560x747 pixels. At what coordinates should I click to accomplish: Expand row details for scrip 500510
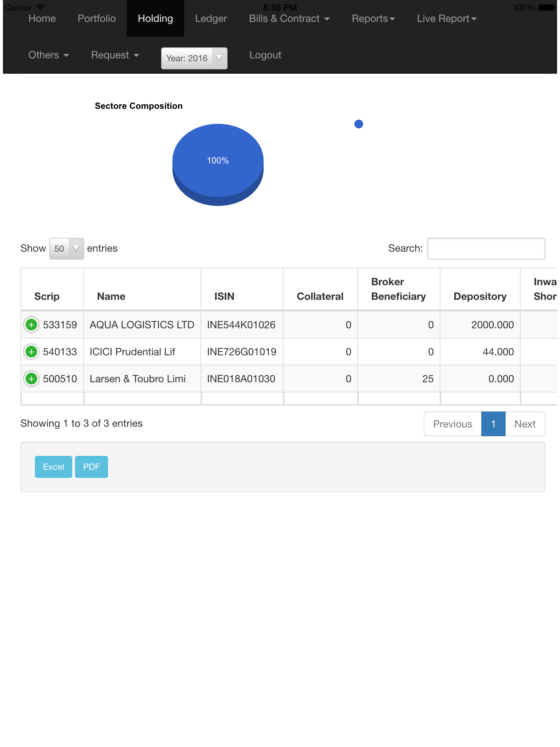31,379
